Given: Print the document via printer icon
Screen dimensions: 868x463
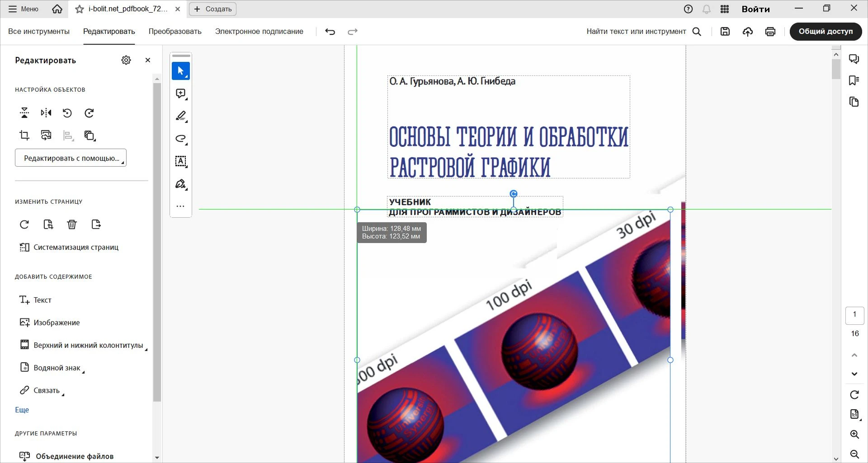Looking at the screenshot, I should click(770, 32).
